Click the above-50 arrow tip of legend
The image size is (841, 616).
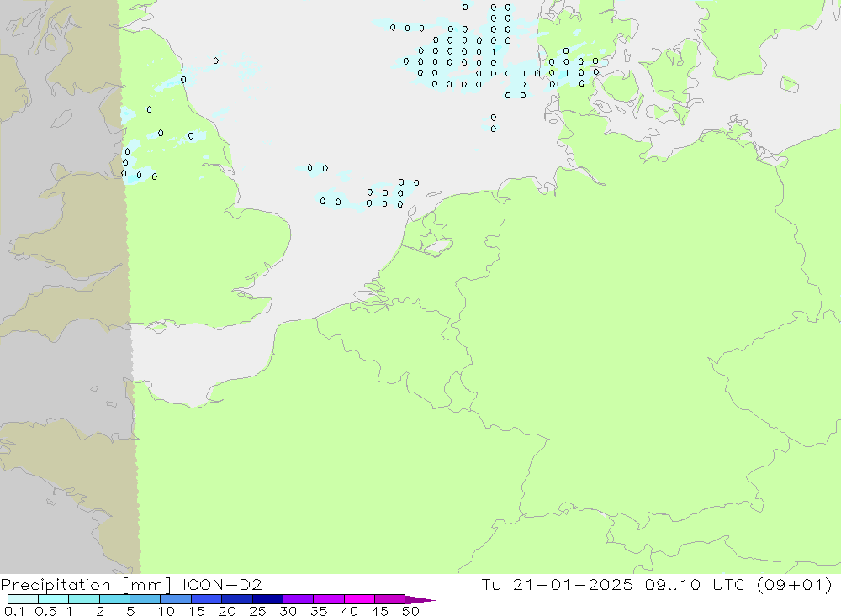[420, 599]
